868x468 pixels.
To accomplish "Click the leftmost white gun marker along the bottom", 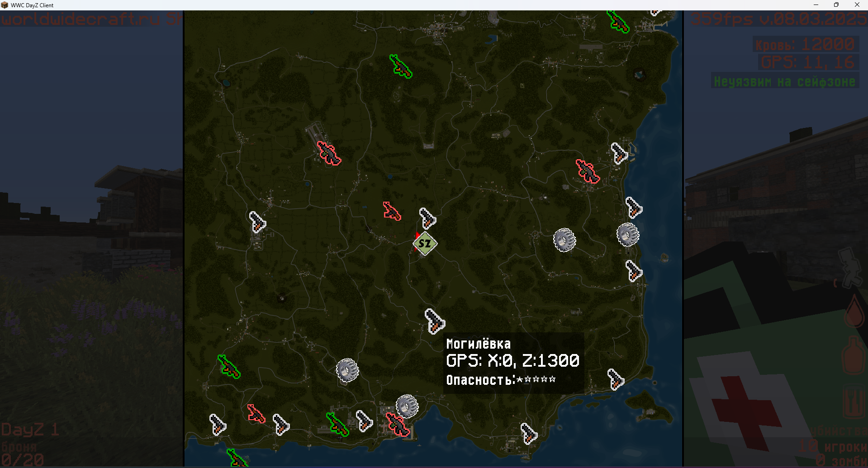I will 218,424.
